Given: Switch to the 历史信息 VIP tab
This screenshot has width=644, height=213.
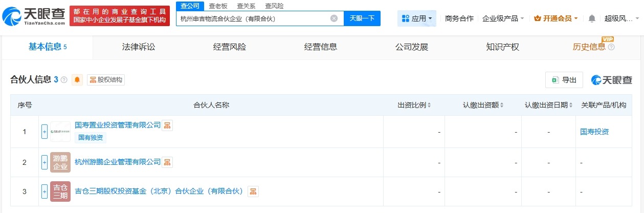Looking at the screenshot, I should [589, 47].
